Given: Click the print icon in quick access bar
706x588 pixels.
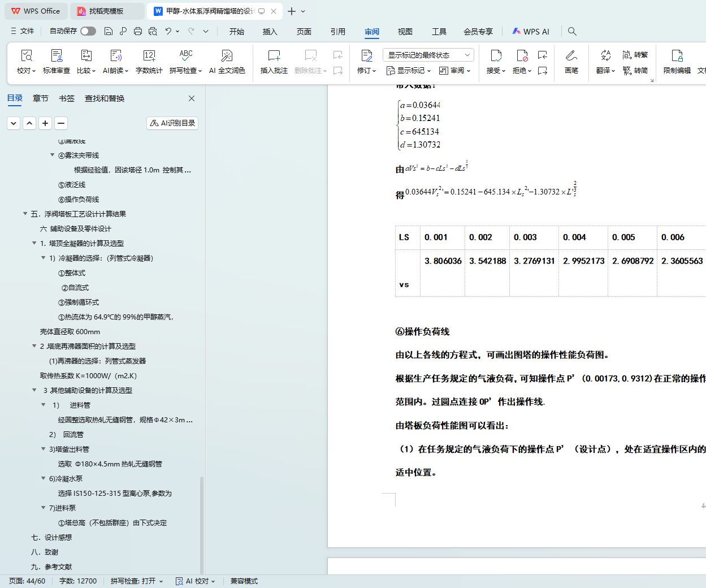Looking at the screenshot, I should point(138,31).
